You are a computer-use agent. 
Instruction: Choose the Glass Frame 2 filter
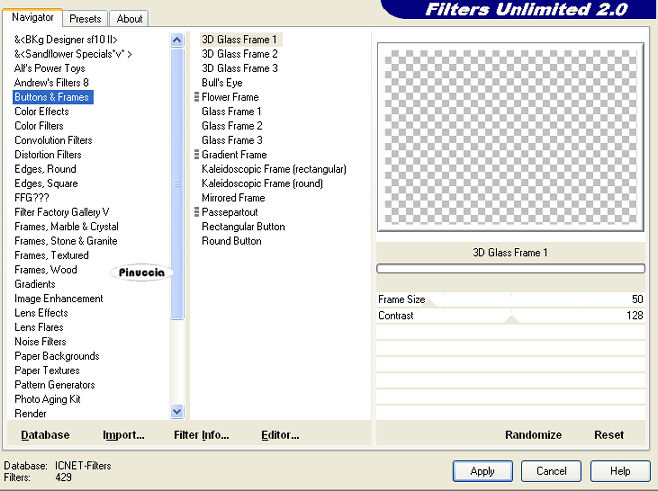[232, 125]
